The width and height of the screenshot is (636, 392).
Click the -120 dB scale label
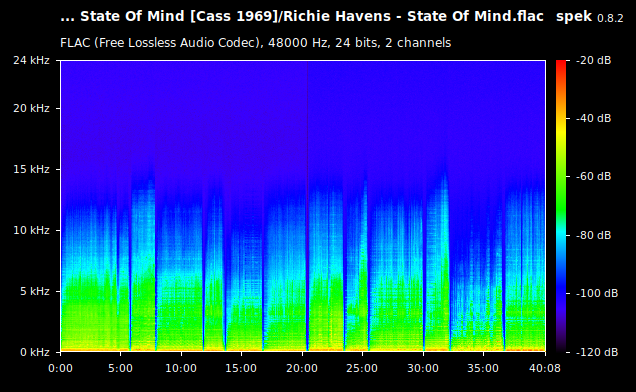[x=597, y=352]
